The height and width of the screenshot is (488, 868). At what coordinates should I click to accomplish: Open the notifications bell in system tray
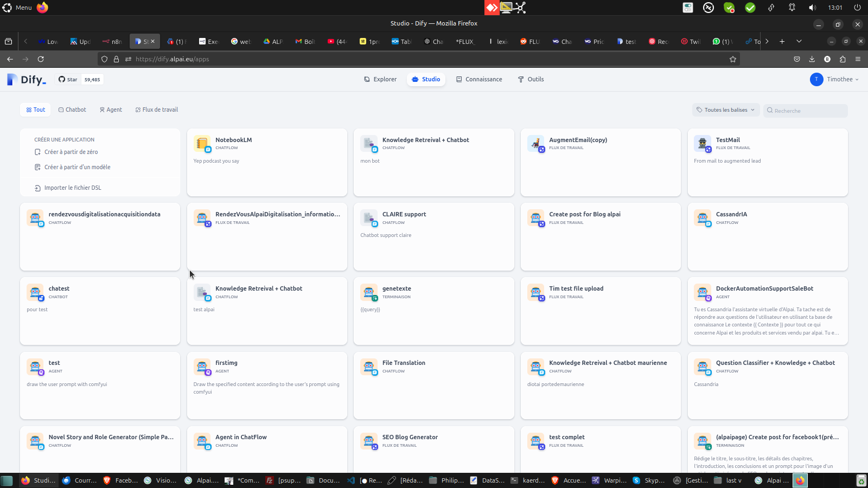[792, 8]
